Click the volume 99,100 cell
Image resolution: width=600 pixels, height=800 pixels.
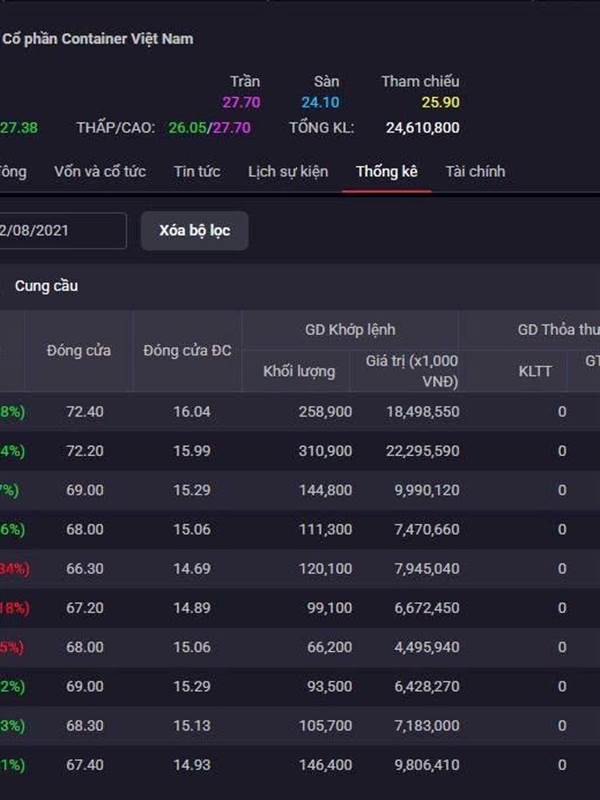point(329,608)
